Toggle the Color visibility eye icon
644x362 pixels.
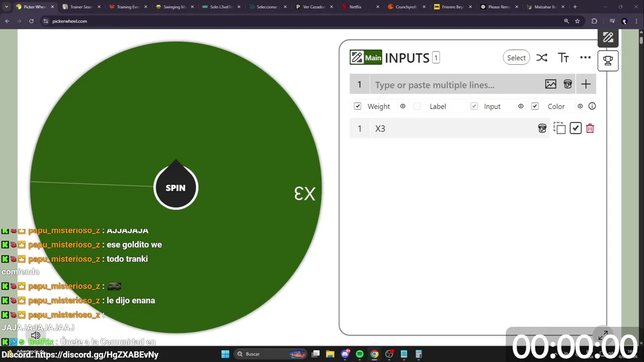click(580, 106)
